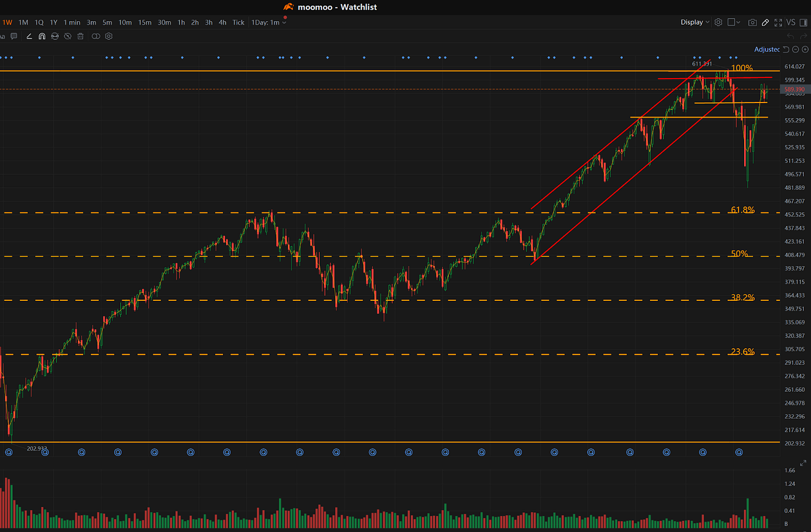The height and width of the screenshot is (532, 811).
Task: Select the 1 min timeframe
Action: coord(72,22)
